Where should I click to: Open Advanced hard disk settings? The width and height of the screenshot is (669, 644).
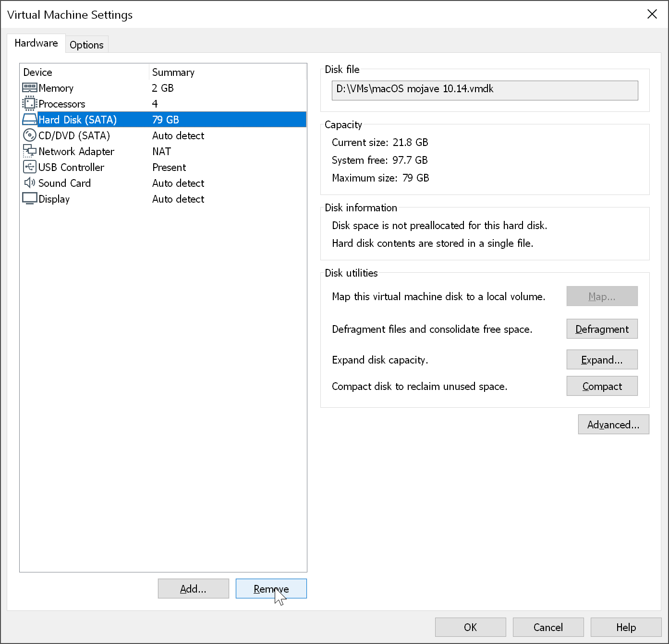point(613,425)
